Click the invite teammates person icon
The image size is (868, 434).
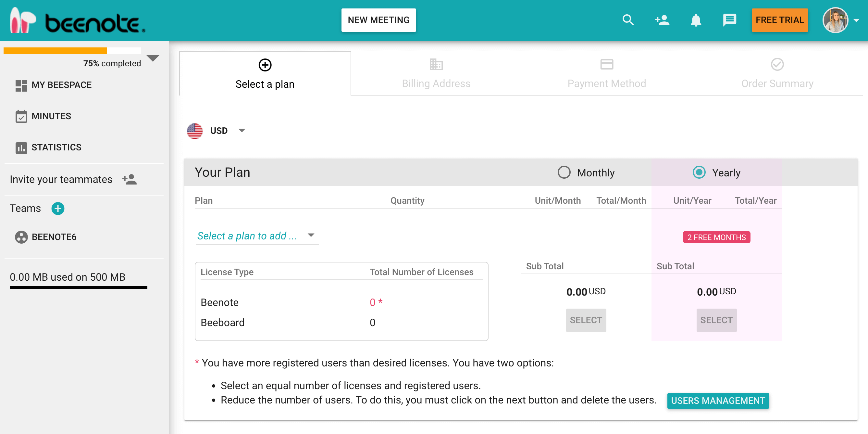point(130,179)
